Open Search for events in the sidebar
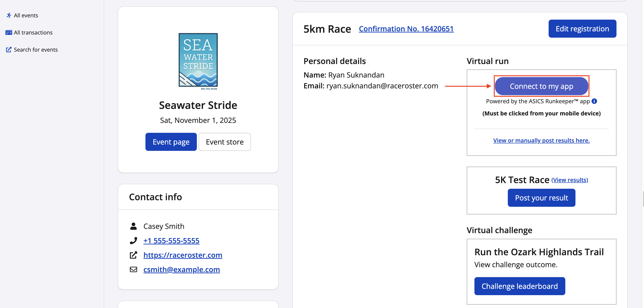The width and height of the screenshot is (644, 308). coord(36,50)
